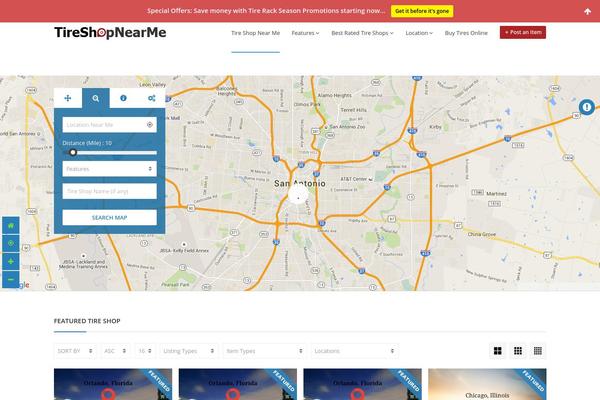Switch to two-column grid view

tap(497, 351)
